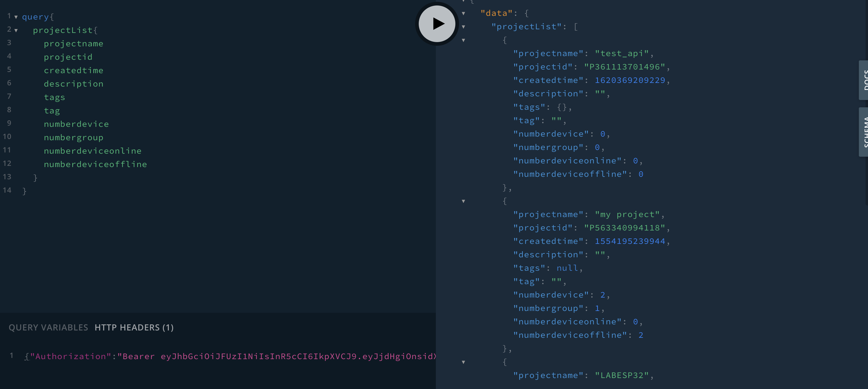Click the 1554195239944 createdtime value

[630, 241]
